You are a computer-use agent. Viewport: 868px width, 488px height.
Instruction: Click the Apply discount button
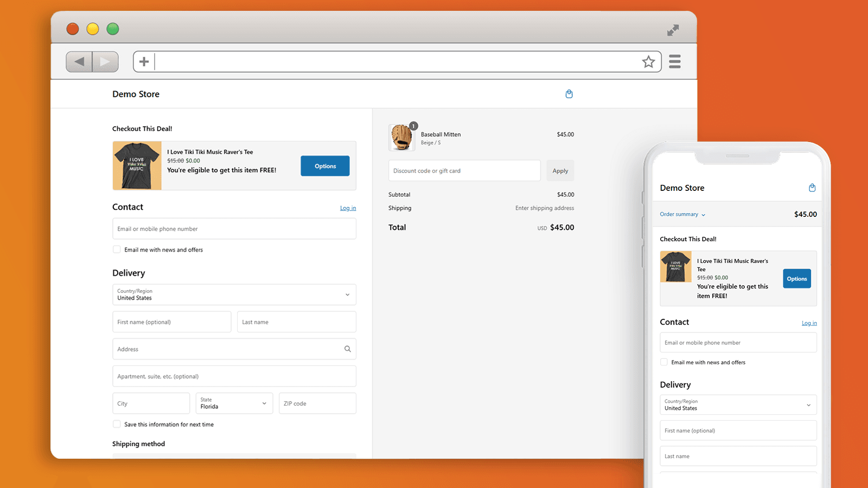pyautogui.click(x=560, y=171)
